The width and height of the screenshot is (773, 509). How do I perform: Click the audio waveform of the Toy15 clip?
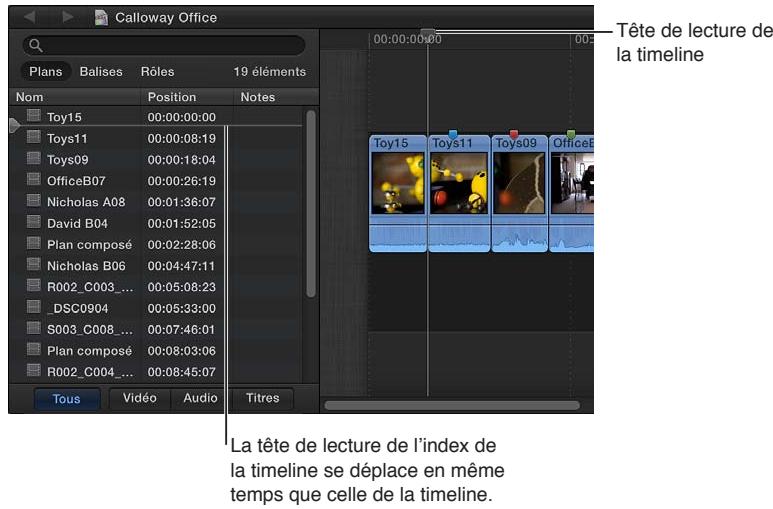tap(398, 238)
